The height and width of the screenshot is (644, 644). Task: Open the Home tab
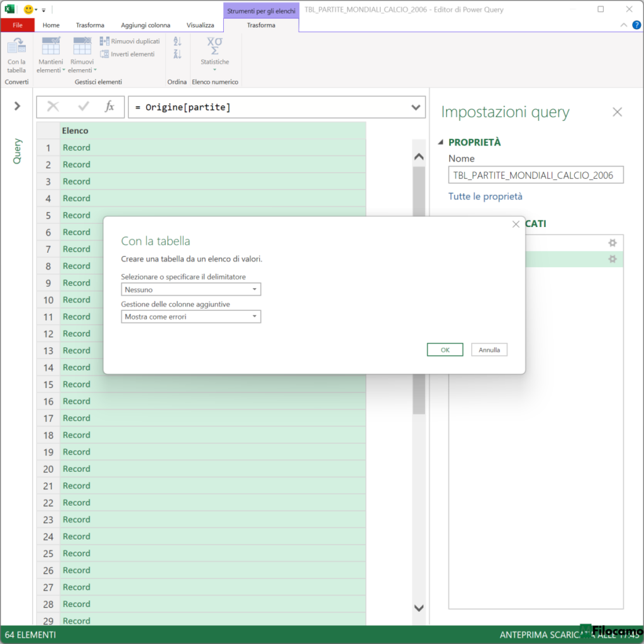tap(51, 25)
